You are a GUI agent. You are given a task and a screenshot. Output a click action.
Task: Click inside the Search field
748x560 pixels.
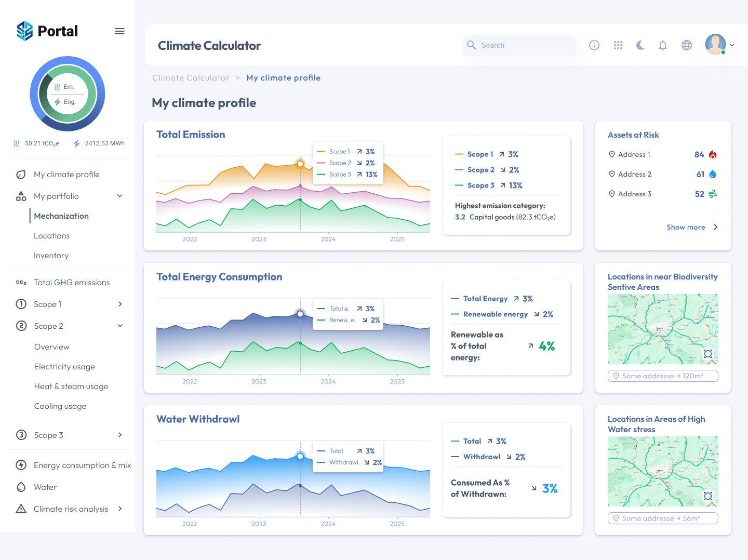(x=519, y=45)
